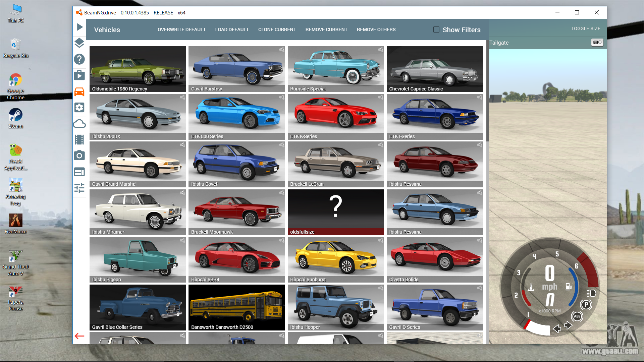Open the vehicle config gear icon

pos(79,108)
